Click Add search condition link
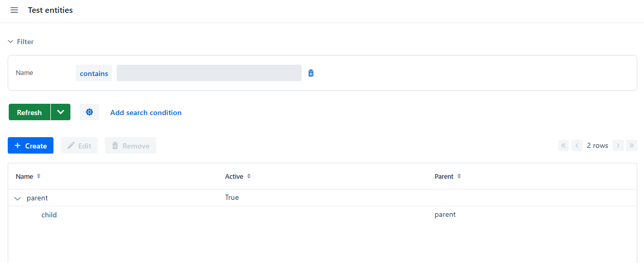Image resolution: width=644 pixels, height=263 pixels. tap(146, 112)
